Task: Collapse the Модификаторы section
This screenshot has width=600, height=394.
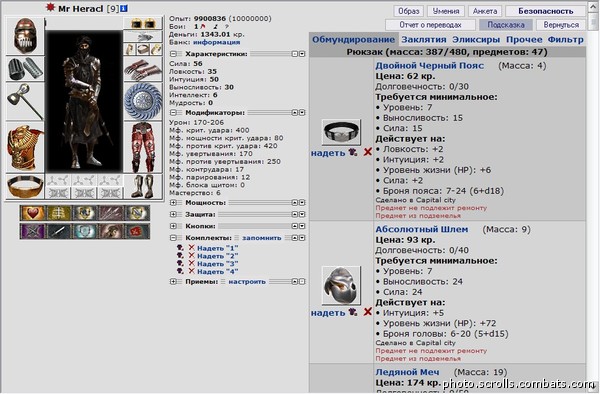Action: click(173, 112)
